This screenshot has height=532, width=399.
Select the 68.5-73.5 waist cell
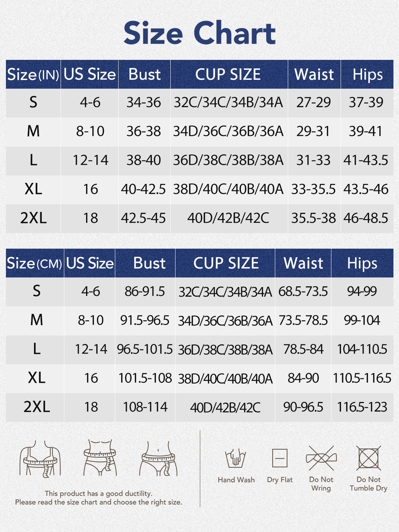[x=303, y=291]
